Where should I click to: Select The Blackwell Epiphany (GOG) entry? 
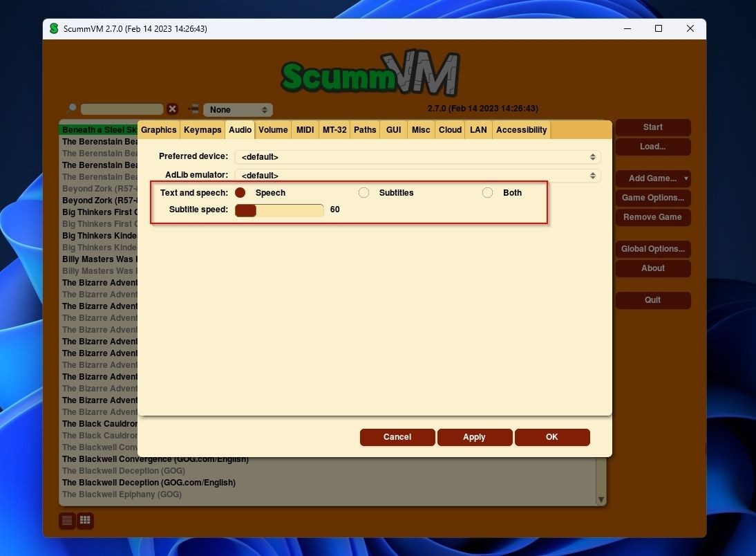(122, 494)
